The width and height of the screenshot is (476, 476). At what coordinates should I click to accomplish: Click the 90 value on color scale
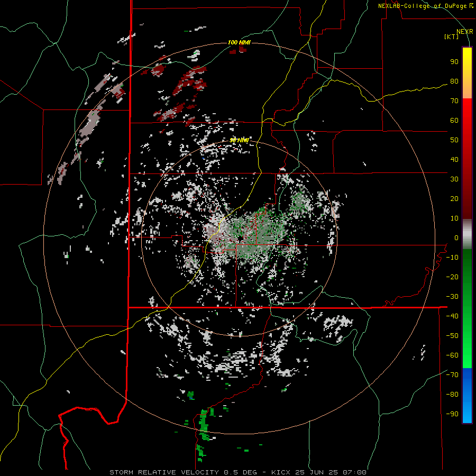point(454,62)
